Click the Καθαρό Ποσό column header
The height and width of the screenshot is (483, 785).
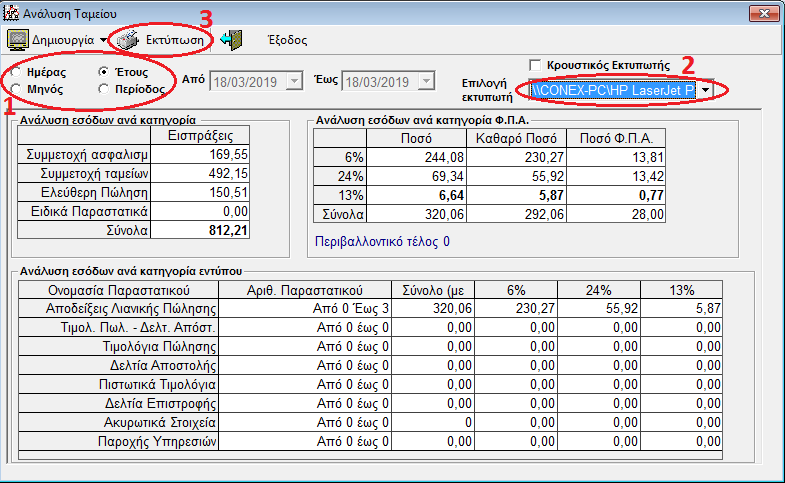516,138
